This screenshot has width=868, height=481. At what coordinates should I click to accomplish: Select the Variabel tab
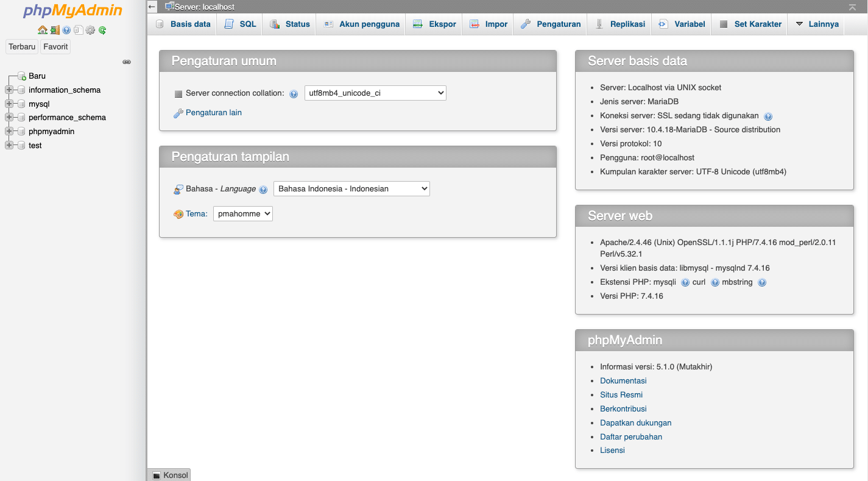(682, 24)
